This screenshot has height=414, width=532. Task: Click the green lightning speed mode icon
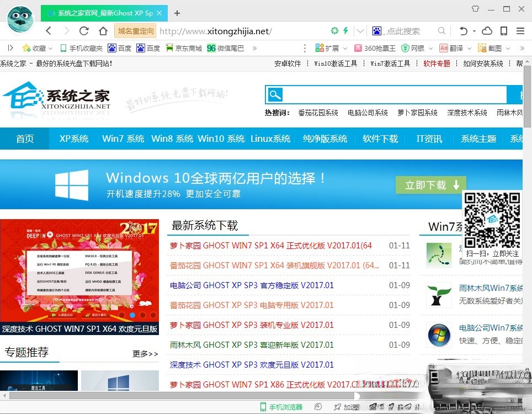[x=345, y=31]
